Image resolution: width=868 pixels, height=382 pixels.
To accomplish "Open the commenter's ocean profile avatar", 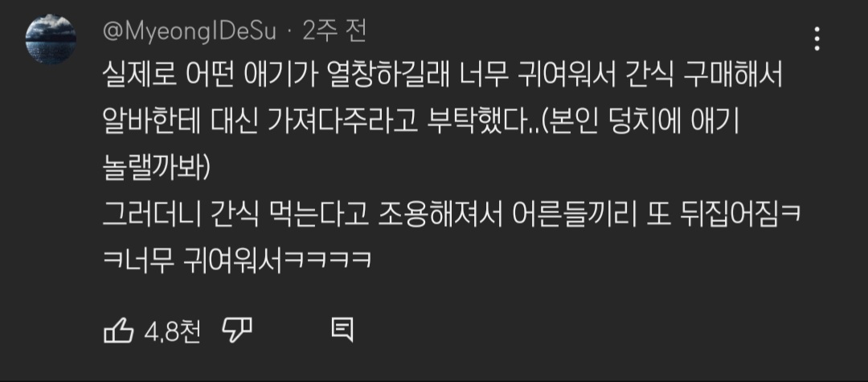I will click(x=51, y=39).
